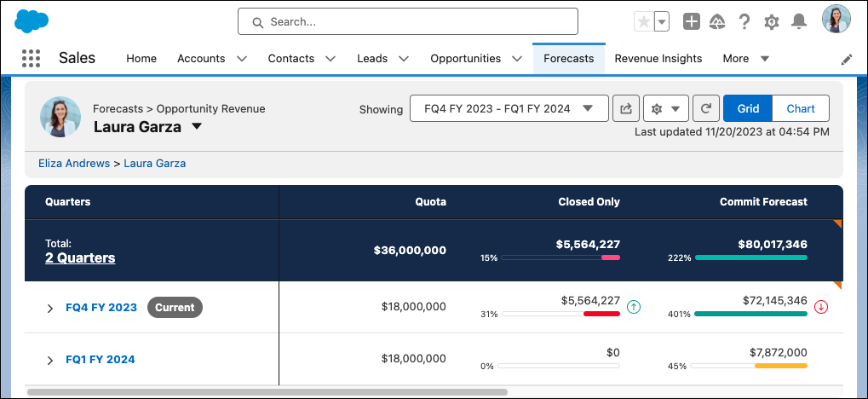Switch to Grid view
Screen dimensions: 868x399
(x=748, y=108)
